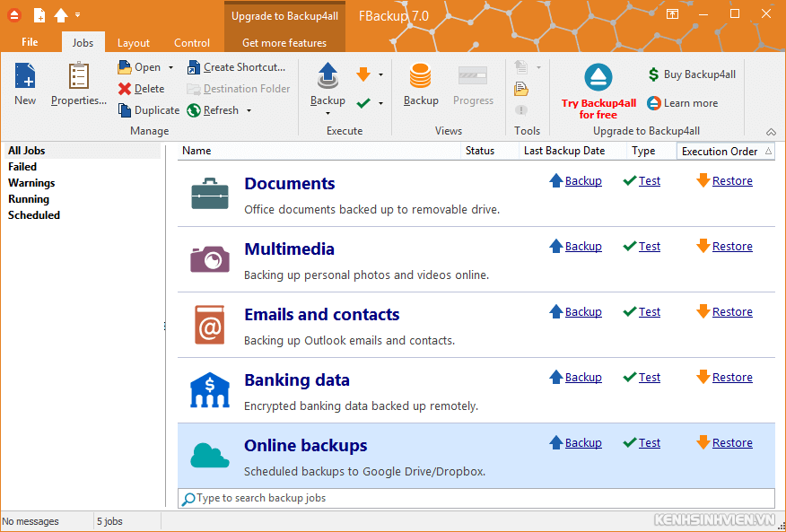The width and height of the screenshot is (786, 532).
Task: Click the new job quick access icon
Action: point(39,15)
